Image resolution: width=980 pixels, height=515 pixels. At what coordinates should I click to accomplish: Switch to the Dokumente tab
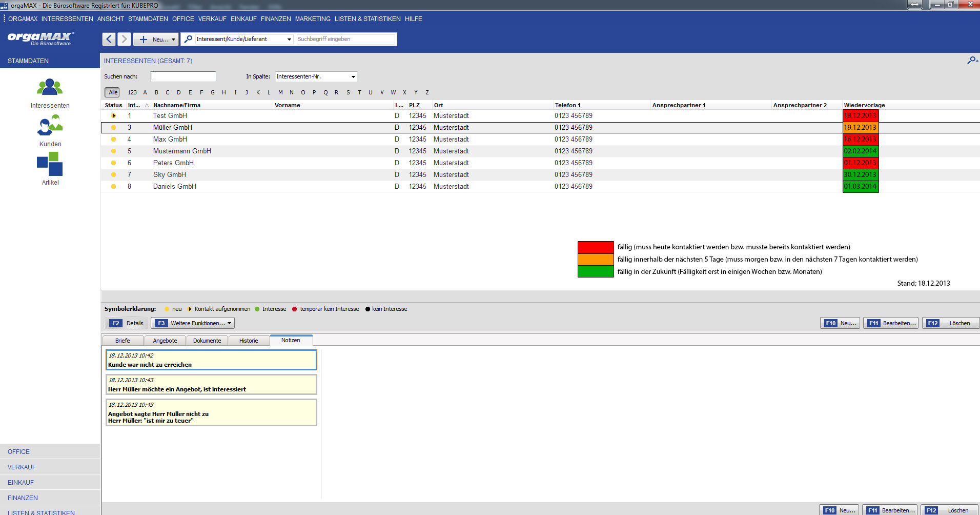pos(207,341)
